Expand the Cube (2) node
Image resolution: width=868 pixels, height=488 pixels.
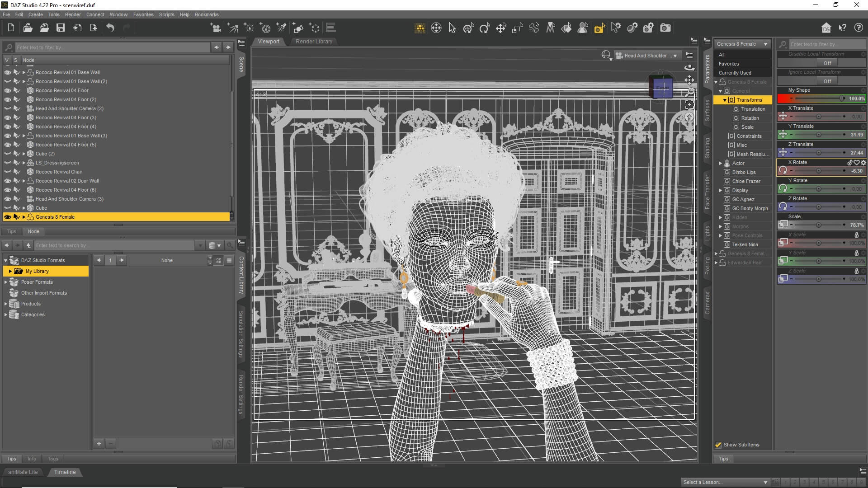tap(24, 154)
